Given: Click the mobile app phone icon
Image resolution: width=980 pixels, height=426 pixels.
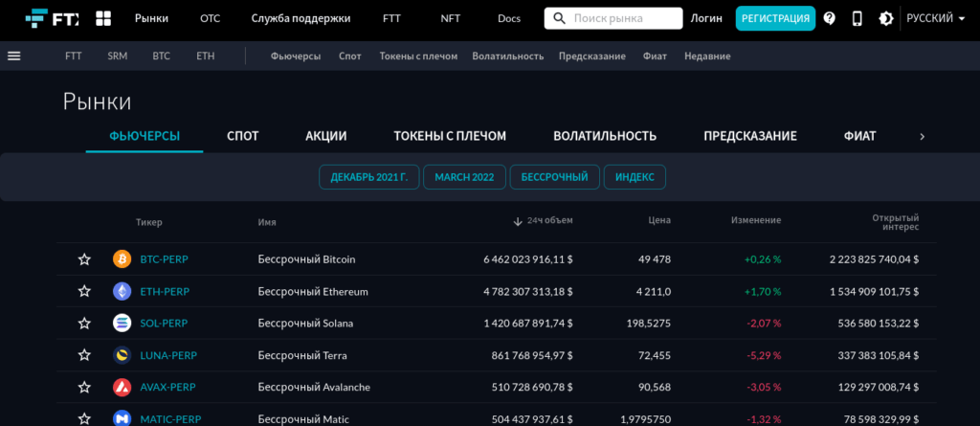Looking at the screenshot, I should tap(857, 18).
